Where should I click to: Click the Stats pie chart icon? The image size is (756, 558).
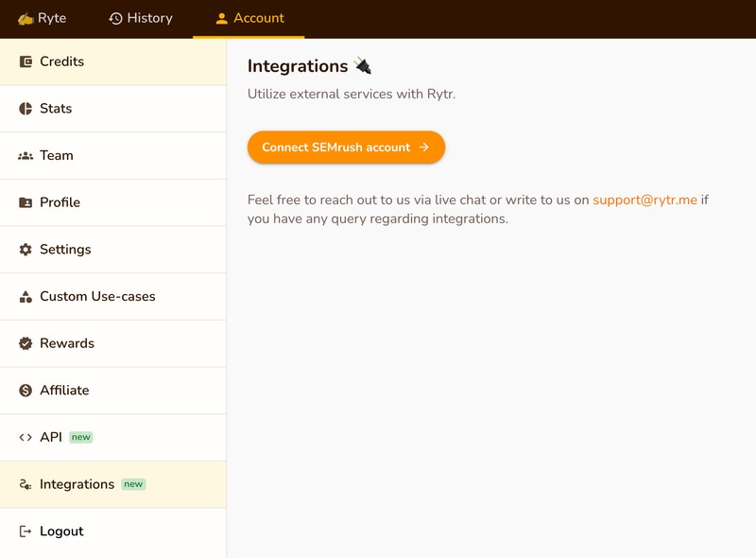tap(26, 109)
